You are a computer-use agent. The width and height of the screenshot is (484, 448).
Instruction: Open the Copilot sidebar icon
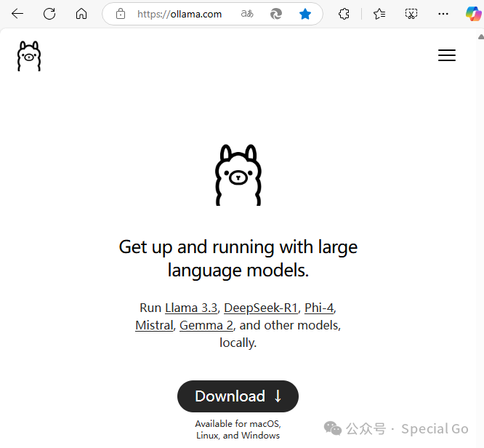[474, 14]
